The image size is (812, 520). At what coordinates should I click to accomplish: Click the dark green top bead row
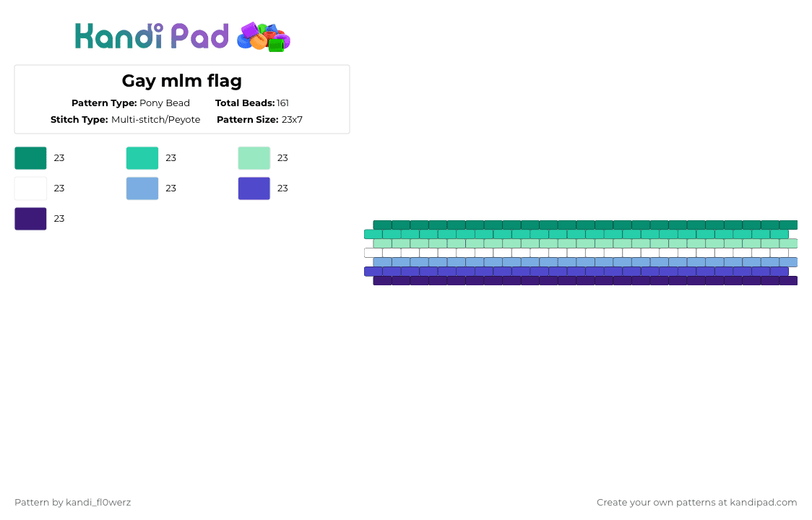click(x=585, y=225)
